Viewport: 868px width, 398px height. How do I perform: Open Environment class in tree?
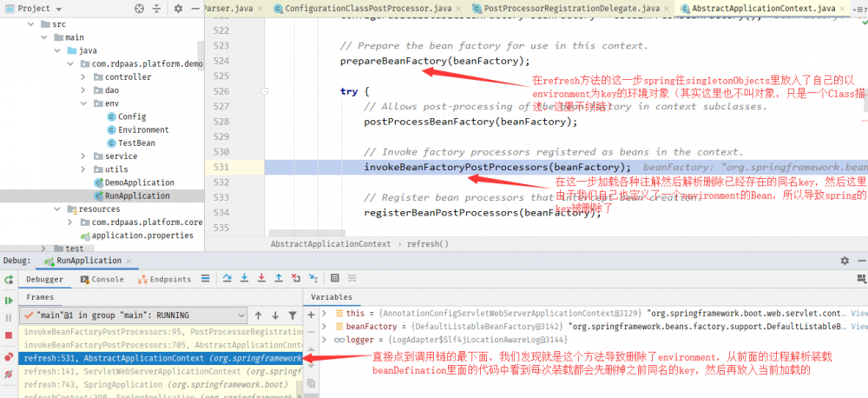tap(143, 129)
